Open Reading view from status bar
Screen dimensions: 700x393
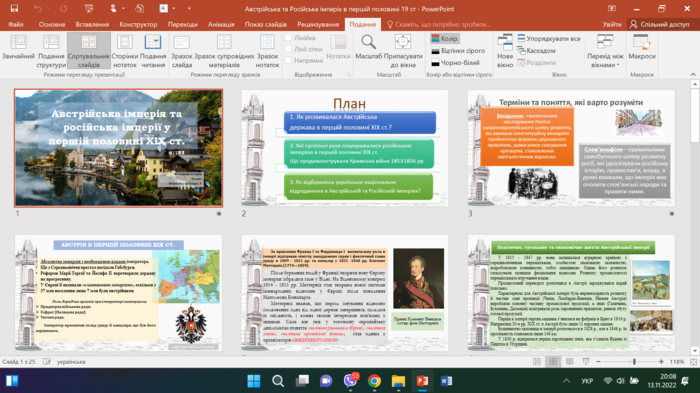(570, 362)
